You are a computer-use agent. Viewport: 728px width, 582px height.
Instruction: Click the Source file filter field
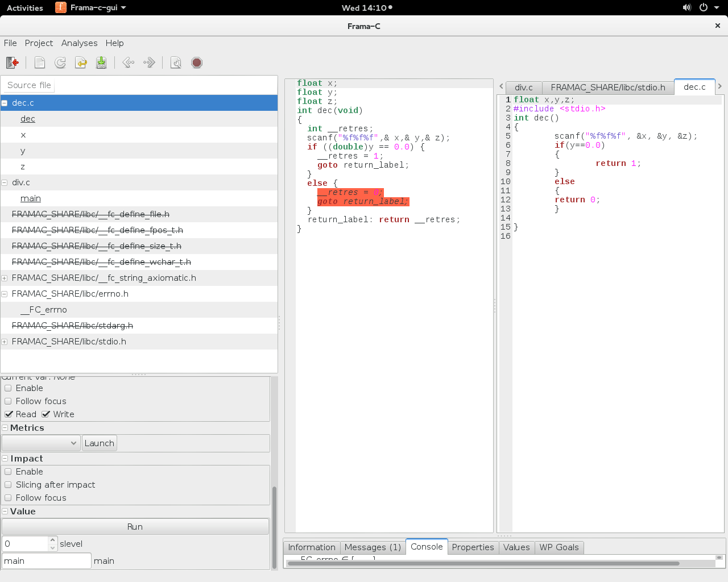(30, 85)
